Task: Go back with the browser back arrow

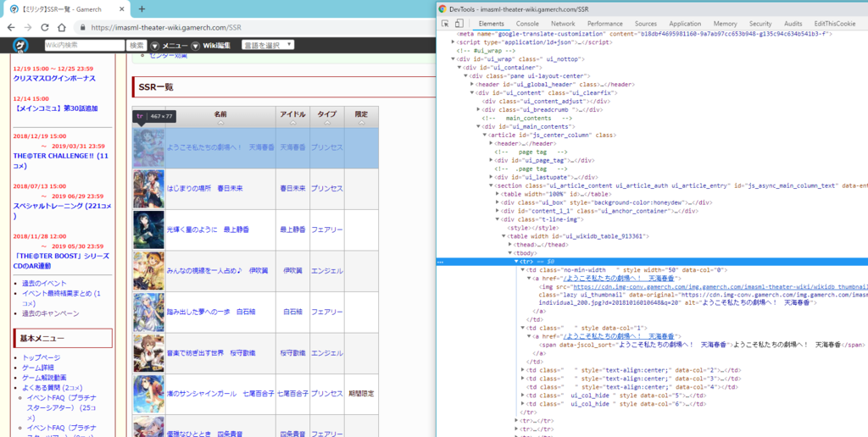Action: 12,27
